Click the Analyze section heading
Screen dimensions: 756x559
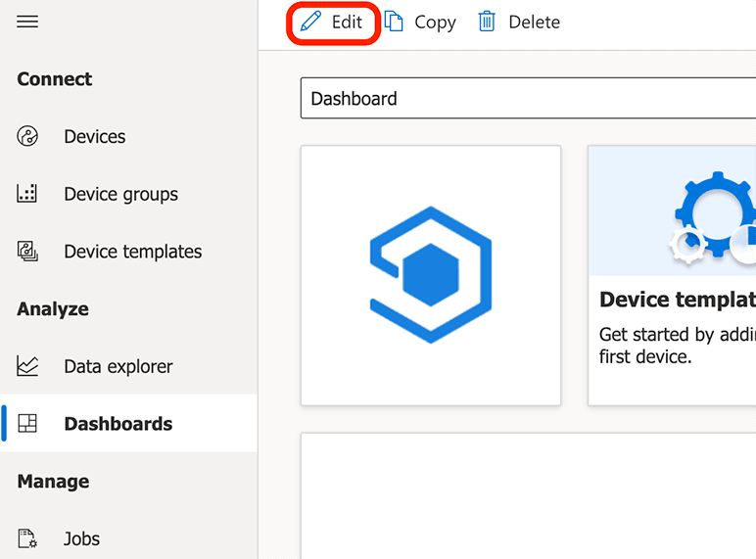53,309
